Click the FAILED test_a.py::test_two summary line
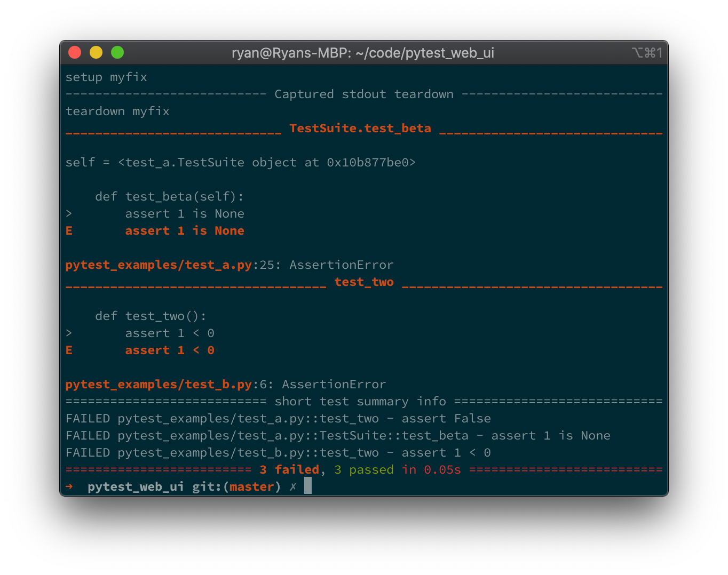Viewport: 728px width, 575px height. pos(278,418)
